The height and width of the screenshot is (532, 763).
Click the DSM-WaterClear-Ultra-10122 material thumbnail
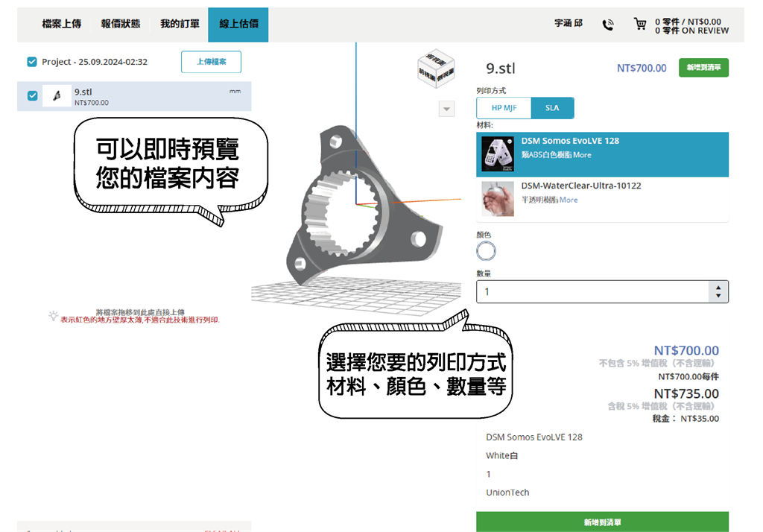tap(497, 200)
